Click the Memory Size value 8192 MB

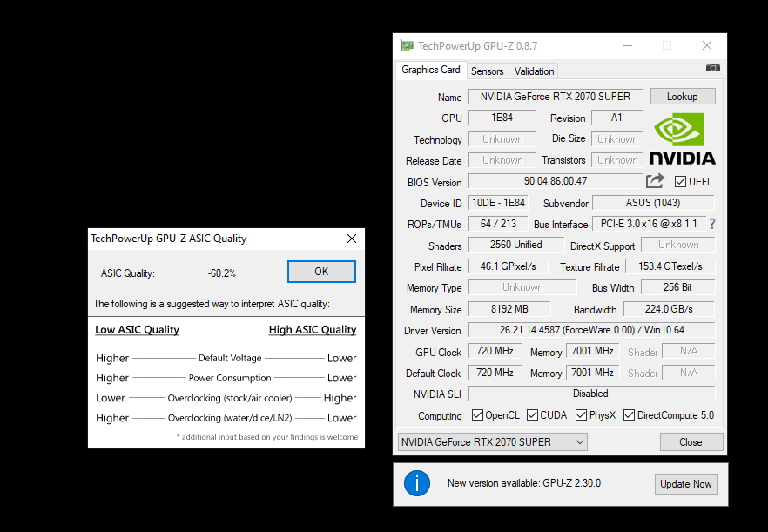[x=509, y=309]
